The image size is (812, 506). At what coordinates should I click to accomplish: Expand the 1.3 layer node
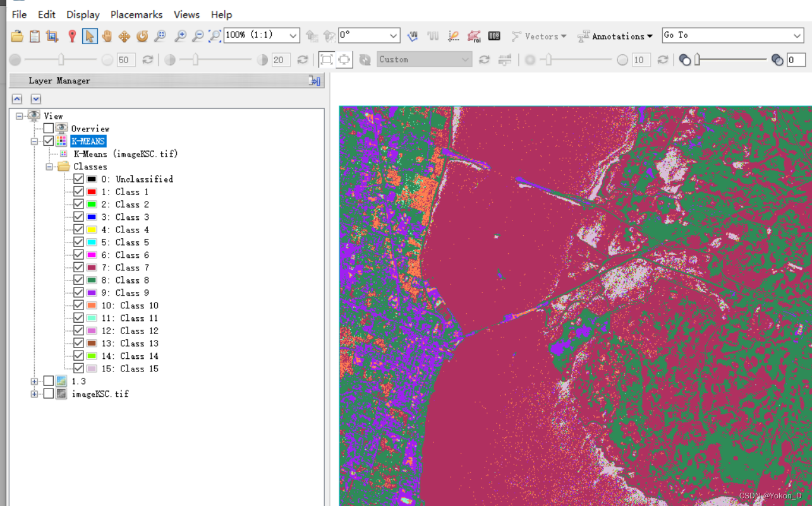[x=34, y=382]
